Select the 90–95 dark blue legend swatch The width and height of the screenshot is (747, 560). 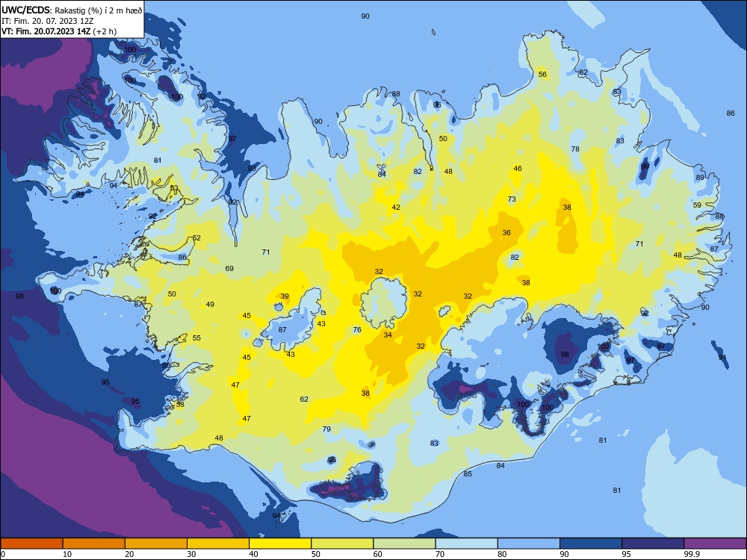[x=591, y=544]
